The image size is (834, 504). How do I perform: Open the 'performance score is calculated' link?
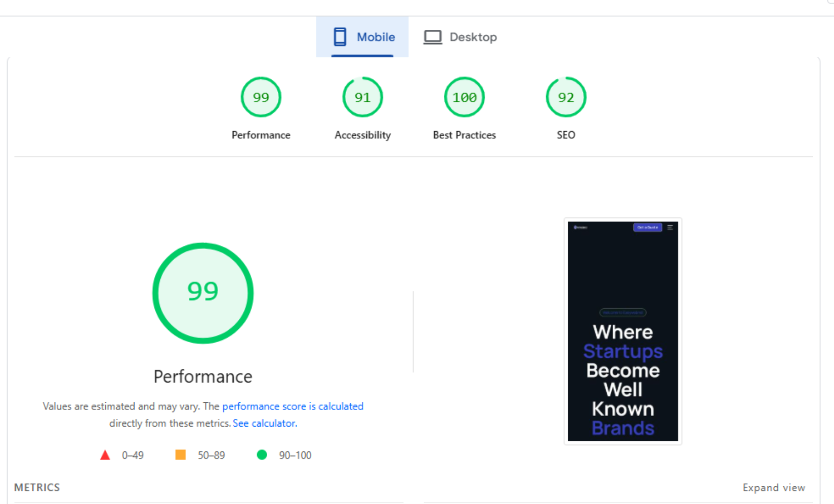pyautogui.click(x=293, y=406)
